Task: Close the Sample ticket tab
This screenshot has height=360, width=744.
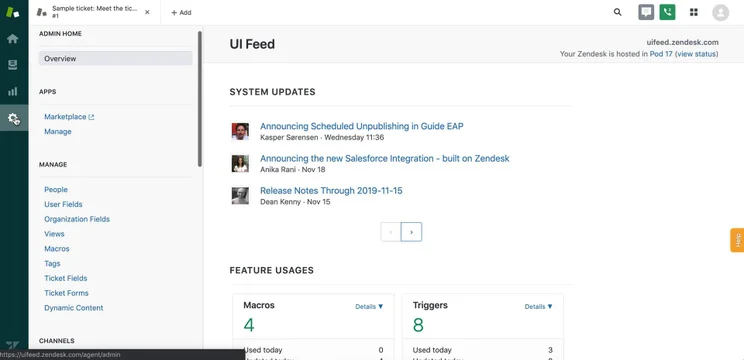Action: [147, 12]
